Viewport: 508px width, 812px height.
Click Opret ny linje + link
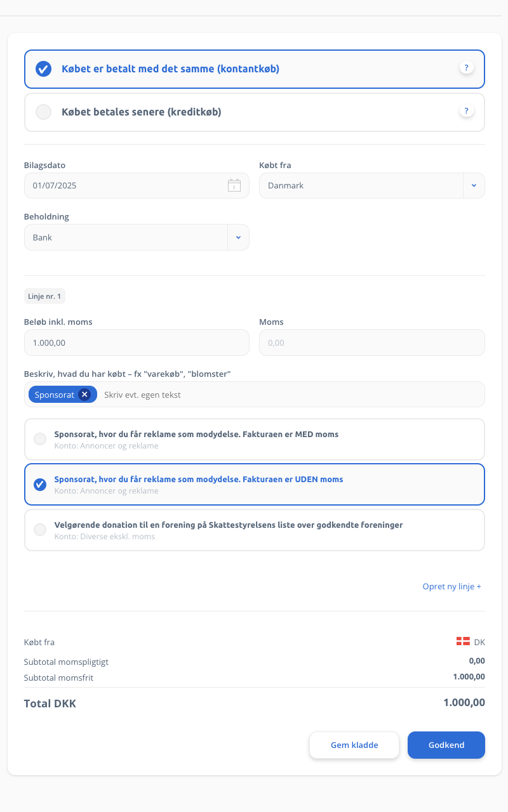[452, 586]
